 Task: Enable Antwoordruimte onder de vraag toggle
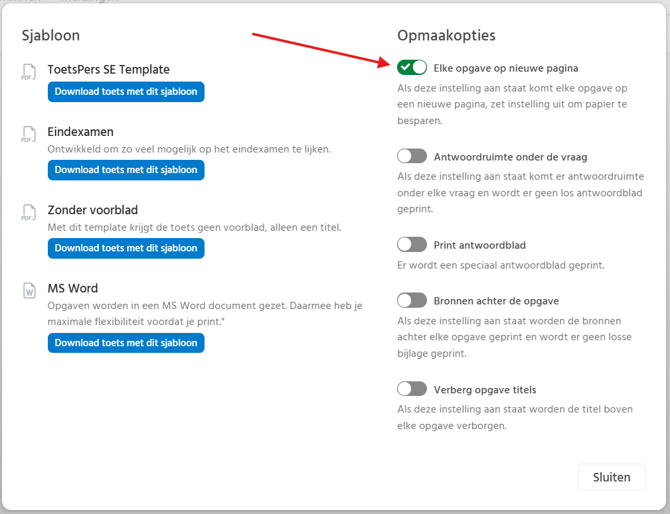(412, 156)
